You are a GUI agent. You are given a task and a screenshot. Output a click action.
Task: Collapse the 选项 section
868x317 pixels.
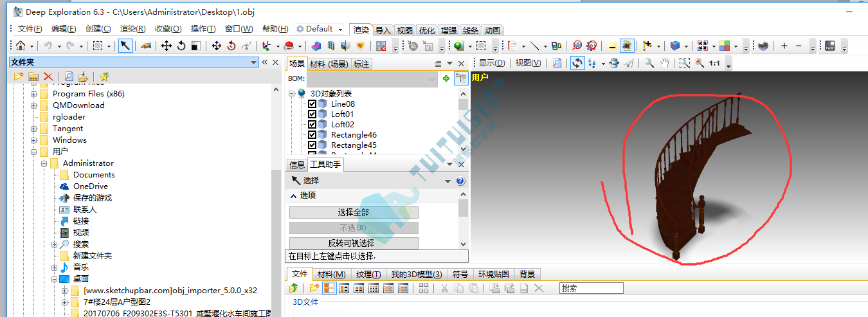pos(294,195)
